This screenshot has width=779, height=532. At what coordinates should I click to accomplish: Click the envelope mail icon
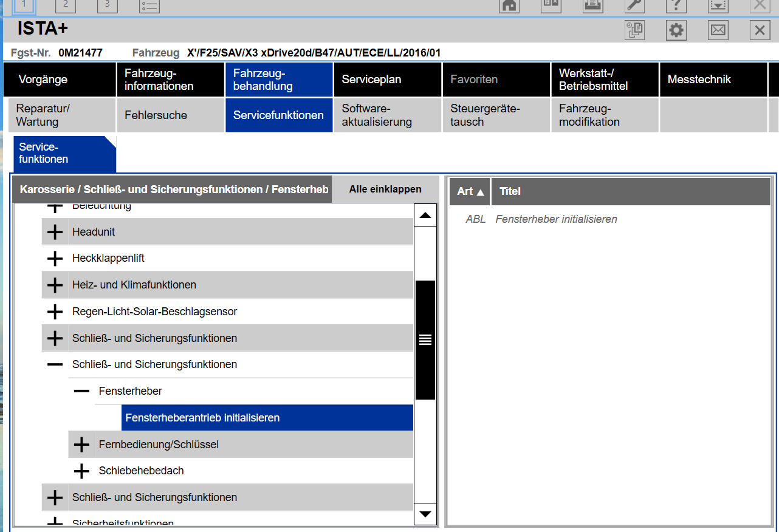click(718, 30)
